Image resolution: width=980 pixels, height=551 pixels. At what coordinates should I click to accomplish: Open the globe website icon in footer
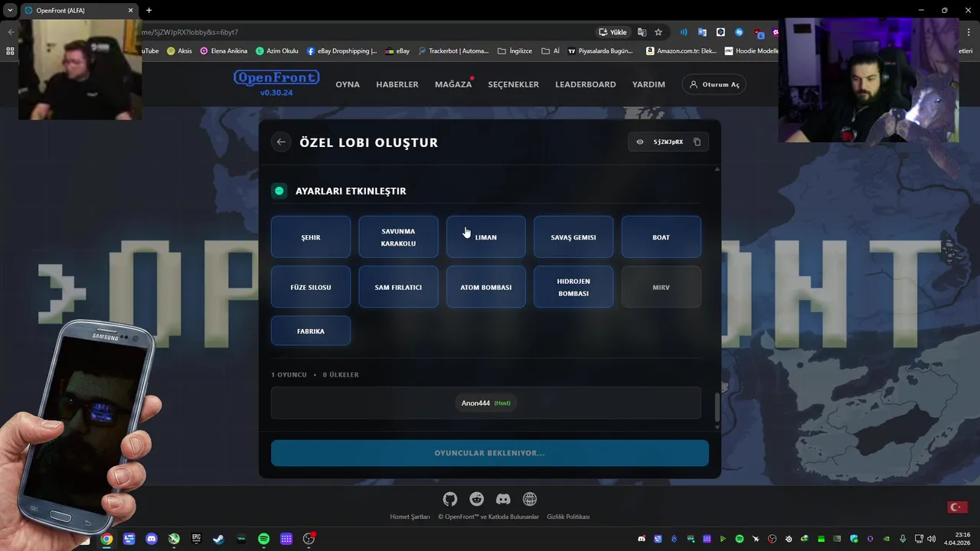pos(530,499)
